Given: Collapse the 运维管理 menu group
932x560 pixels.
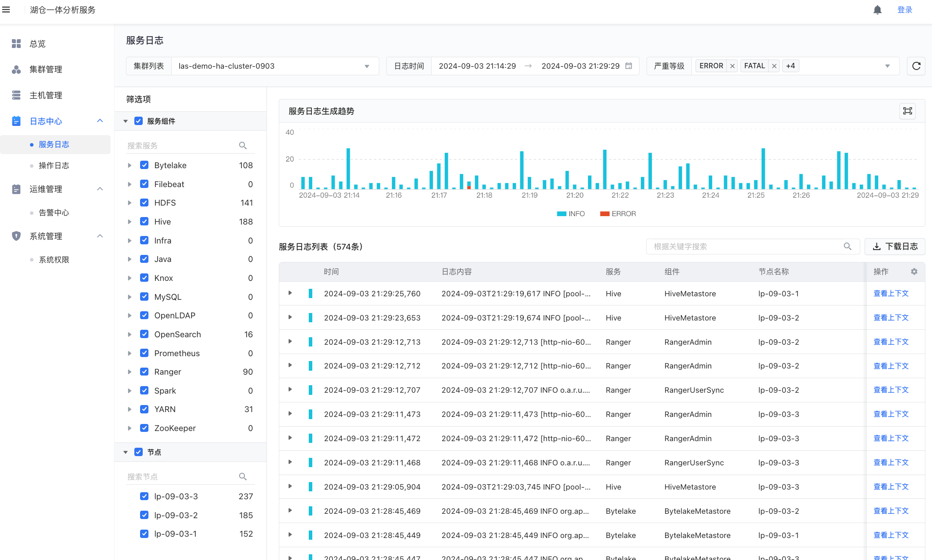Looking at the screenshot, I should pos(100,189).
